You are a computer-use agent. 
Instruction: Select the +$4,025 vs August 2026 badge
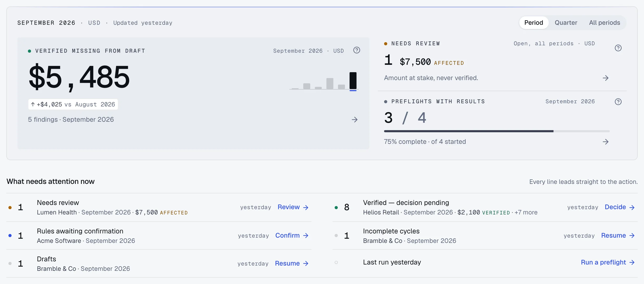point(73,104)
